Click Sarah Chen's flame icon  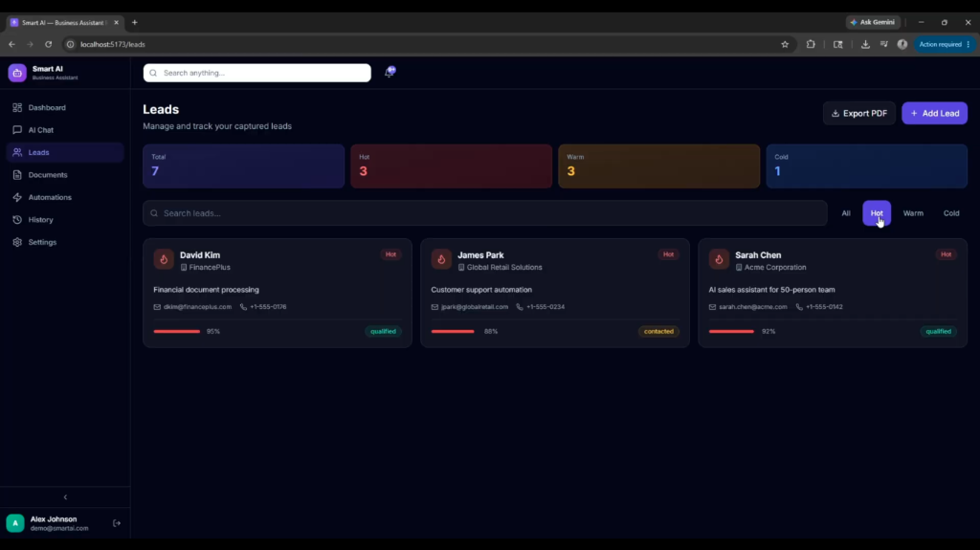(x=719, y=259)
